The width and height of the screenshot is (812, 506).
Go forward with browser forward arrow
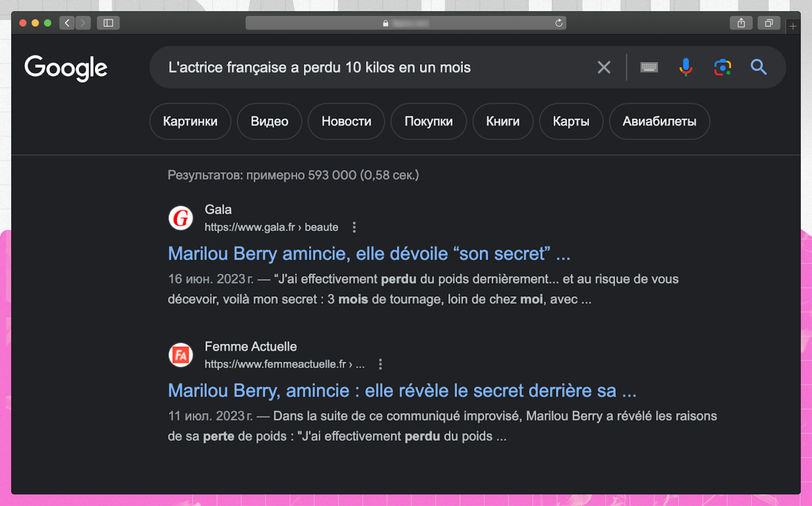coord(83,23)
